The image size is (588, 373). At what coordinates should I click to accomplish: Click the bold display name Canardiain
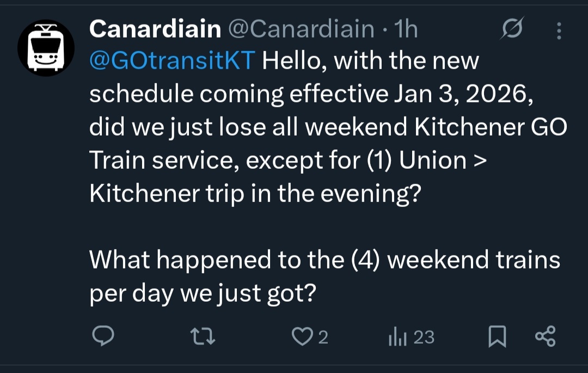pos(155,29)
